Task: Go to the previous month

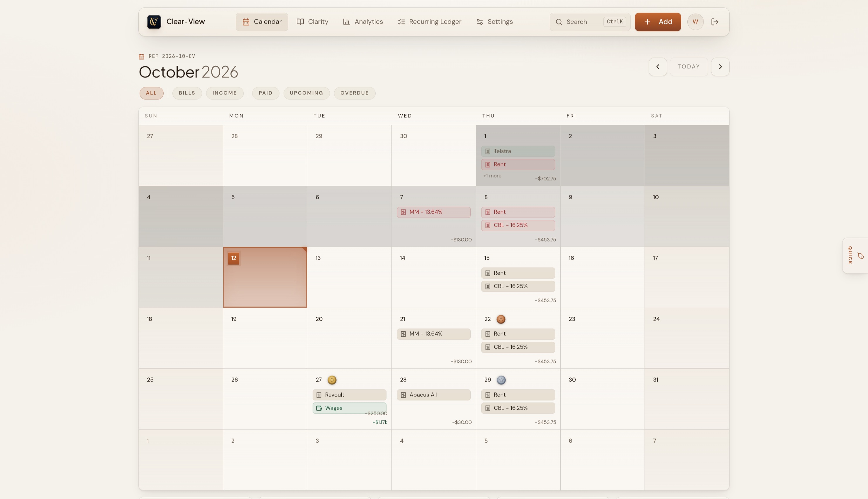Action: [657, 67]
